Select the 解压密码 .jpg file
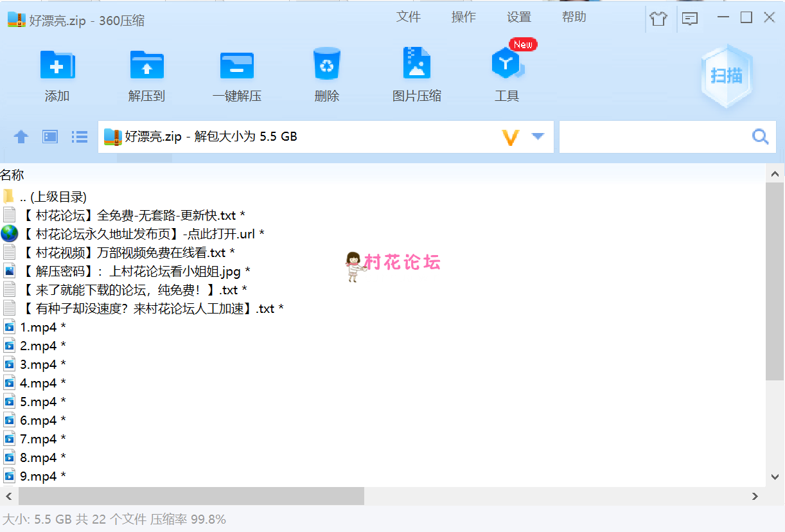Screen dimensions: 785x532 pos(383,271)
